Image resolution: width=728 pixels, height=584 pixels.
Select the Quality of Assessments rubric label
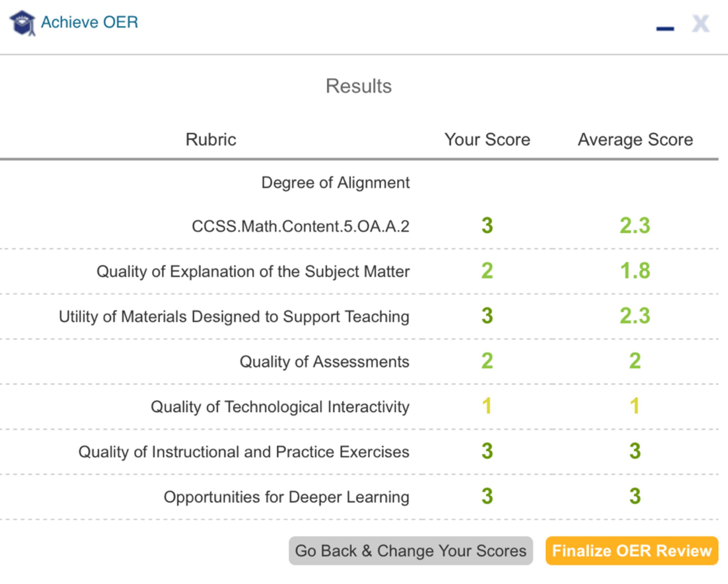tap(324, 361)
